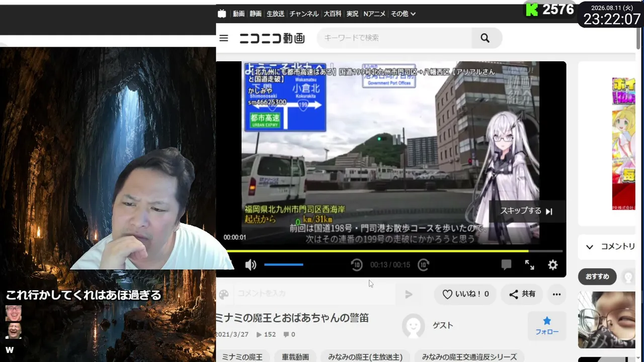Go to the 静画 section
This screenshot has width=644, height=362.
(x=256, y=14)
